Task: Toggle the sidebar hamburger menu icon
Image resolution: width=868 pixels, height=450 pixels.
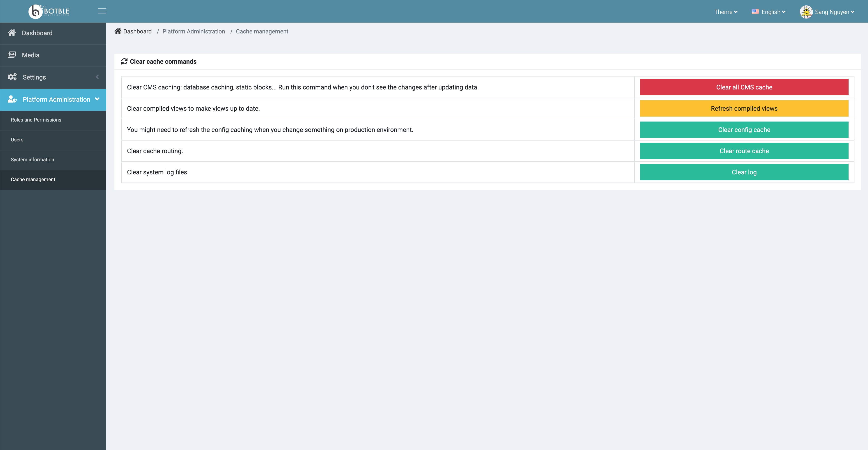Action: tap(102, 12)
